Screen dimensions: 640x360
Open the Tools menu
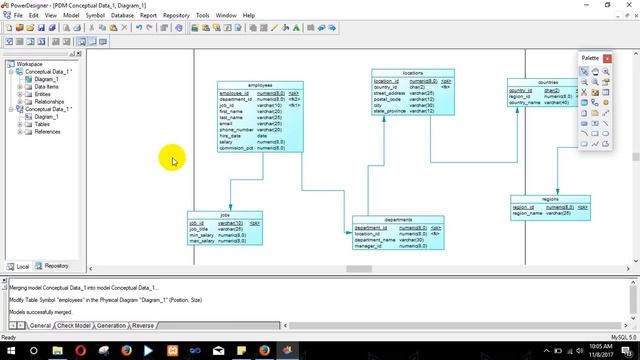click(x=203, y=16)
